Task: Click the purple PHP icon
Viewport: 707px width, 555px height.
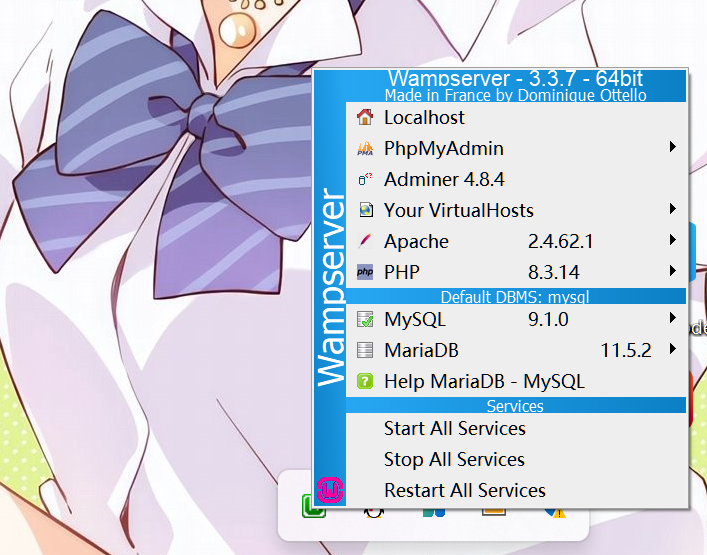Action: tap(364, 273)
